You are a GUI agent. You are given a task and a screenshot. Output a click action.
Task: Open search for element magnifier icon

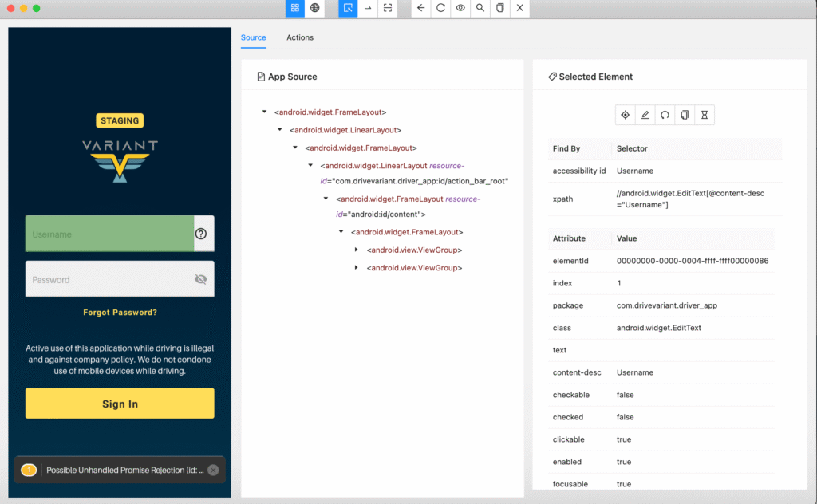[480, 8]
